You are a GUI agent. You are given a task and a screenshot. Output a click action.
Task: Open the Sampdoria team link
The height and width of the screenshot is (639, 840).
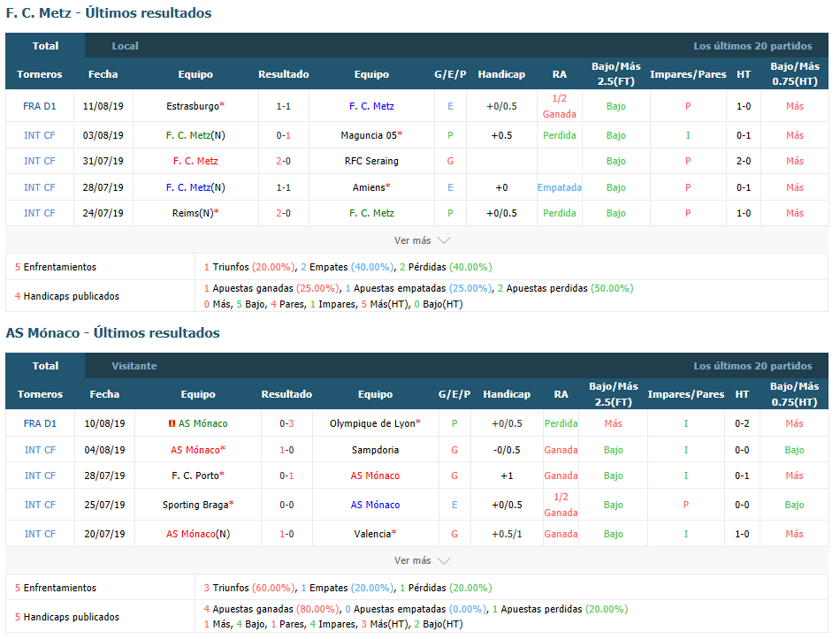coord(375,450)
